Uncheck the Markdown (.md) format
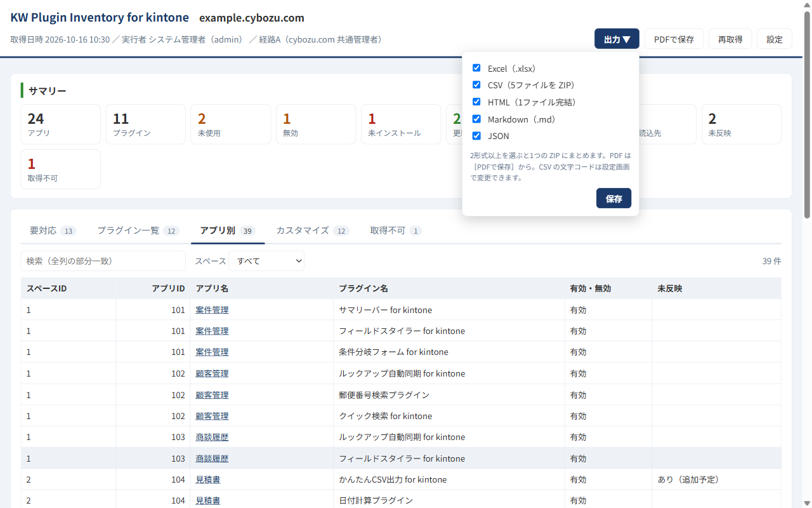This screenshot has width=812, height=508. click(x=476, y=119)
